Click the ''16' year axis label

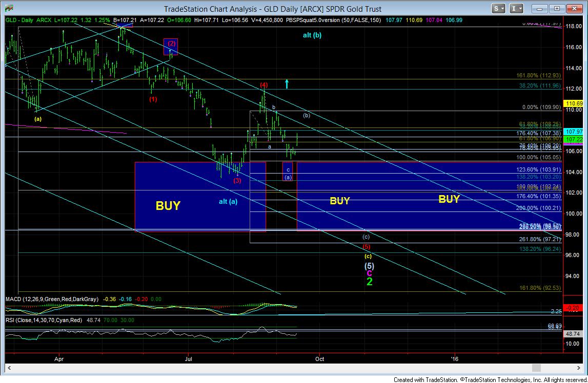coord(455,359)
